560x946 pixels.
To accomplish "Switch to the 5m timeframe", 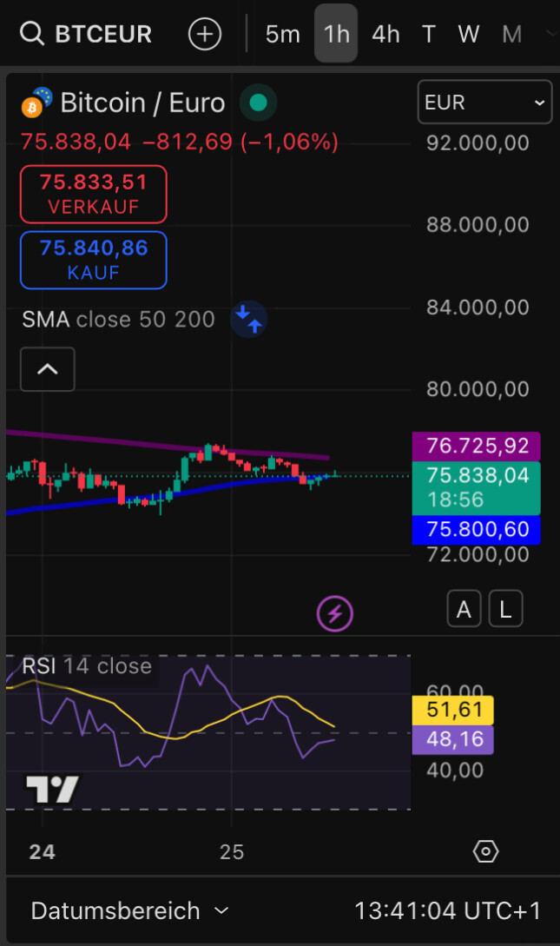I will tap(282, 34).
